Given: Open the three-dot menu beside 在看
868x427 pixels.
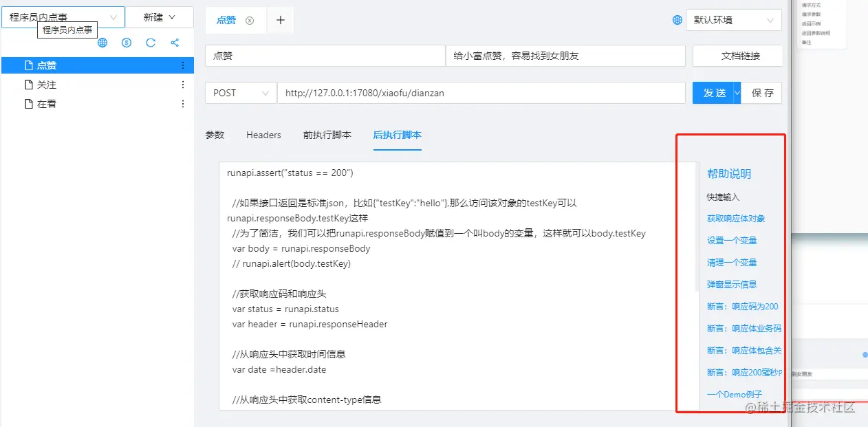Looking at the screenshot, I should (183, 104).
